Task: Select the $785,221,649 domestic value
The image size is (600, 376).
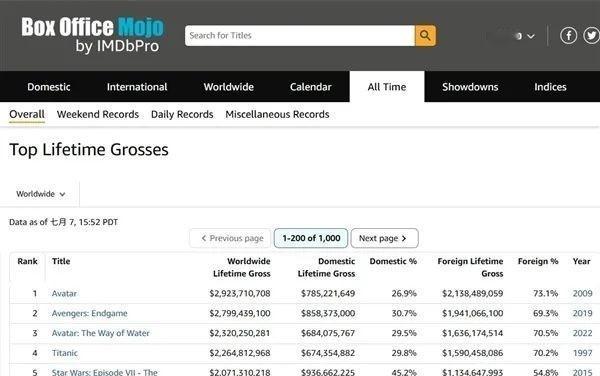Action: pyautogui.click(x=328, y=293)
